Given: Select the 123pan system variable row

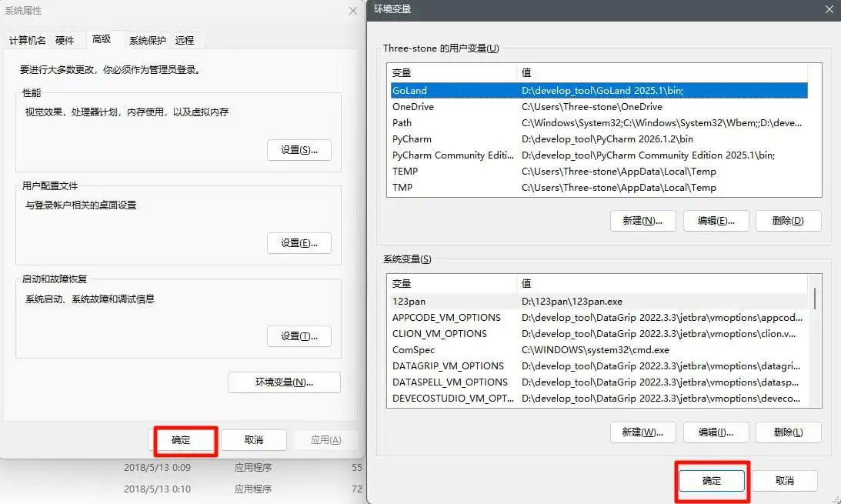Looking at the screenshot, I should (x=599, y=302).
